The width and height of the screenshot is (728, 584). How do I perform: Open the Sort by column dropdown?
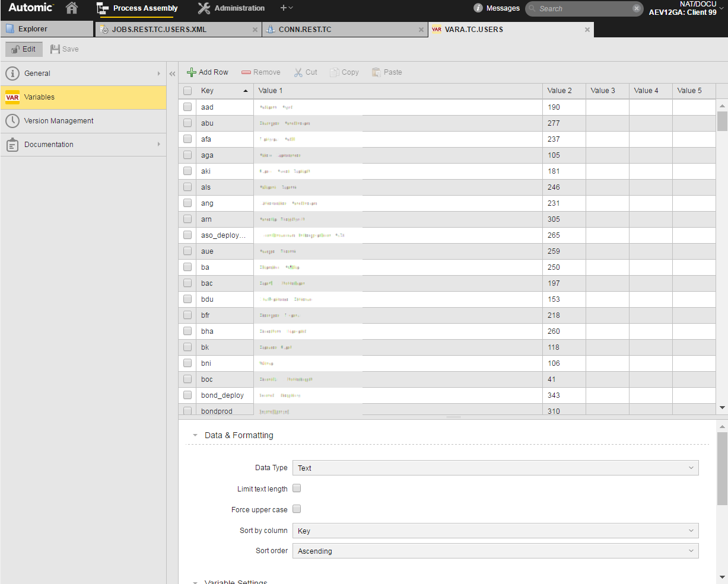[495, 531]
